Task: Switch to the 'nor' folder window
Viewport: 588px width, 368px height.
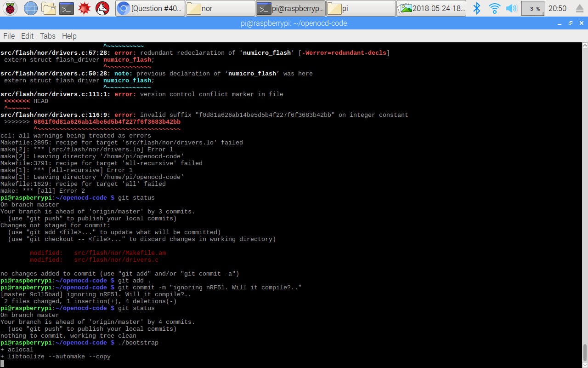Action: pyautogui.click(x=220, y=8)
